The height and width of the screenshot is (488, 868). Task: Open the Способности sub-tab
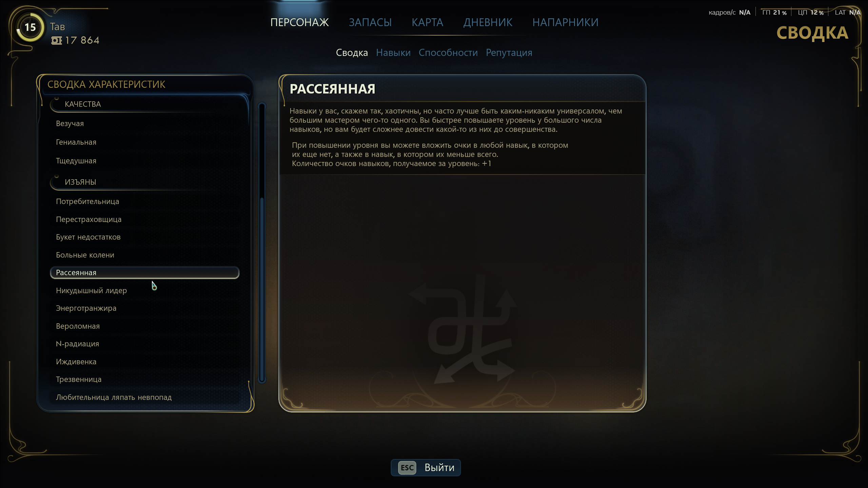[x=448, y=53]
